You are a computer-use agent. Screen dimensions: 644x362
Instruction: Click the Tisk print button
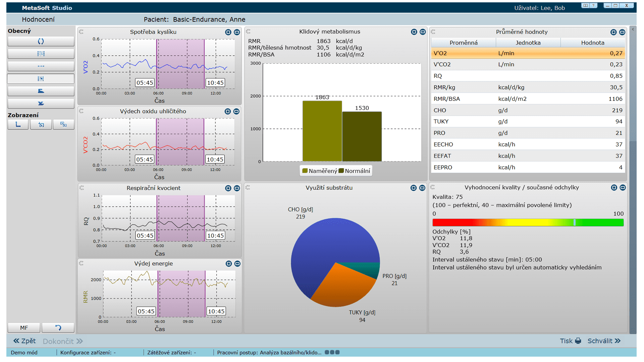570,341
